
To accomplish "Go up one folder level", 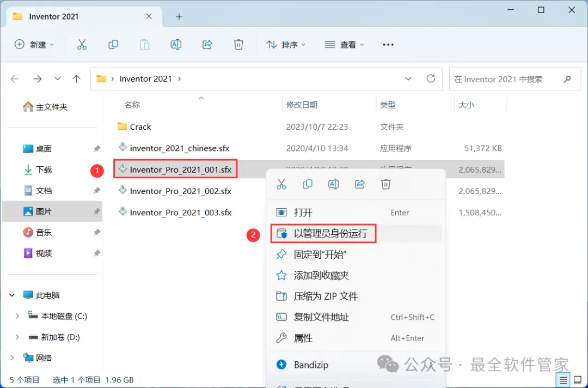I will (x=77, y=79).
